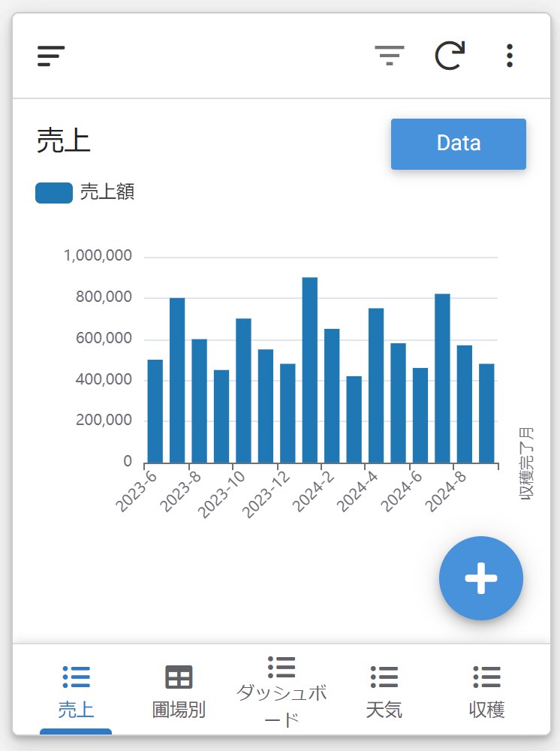Select the 2023-6 sales bar

click(x=155, y=411)
